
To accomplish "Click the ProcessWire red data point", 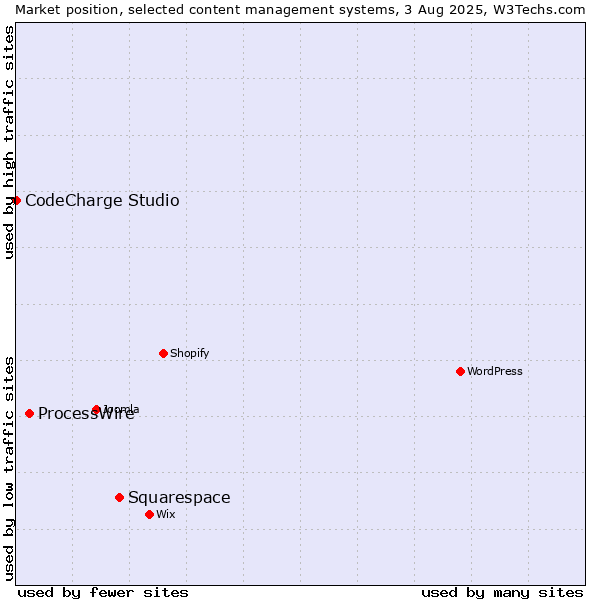I will click(x=29, y=414).
